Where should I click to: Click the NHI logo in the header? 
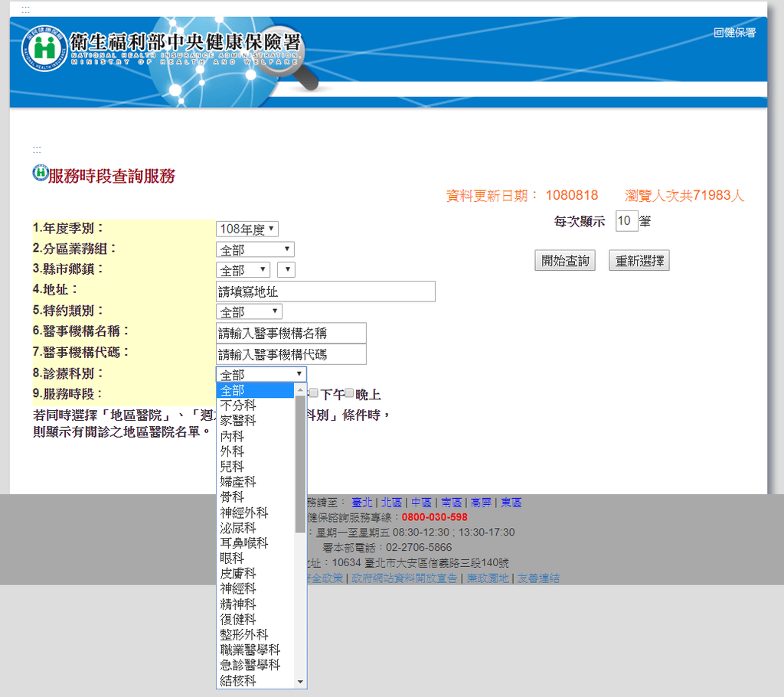click(x=44, y=48)
